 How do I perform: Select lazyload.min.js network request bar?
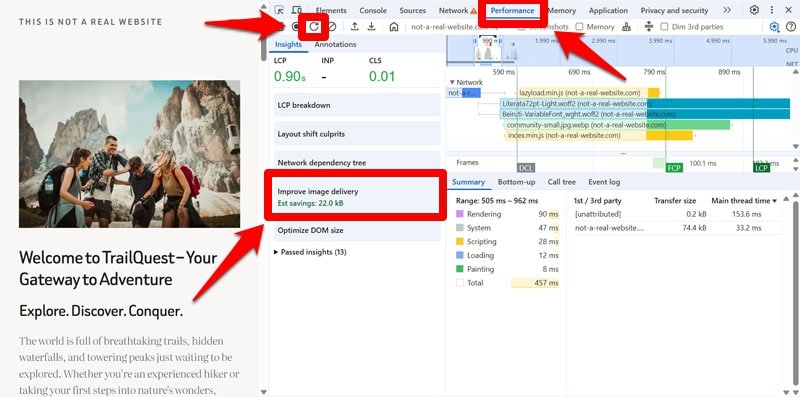tap(588, 93)
